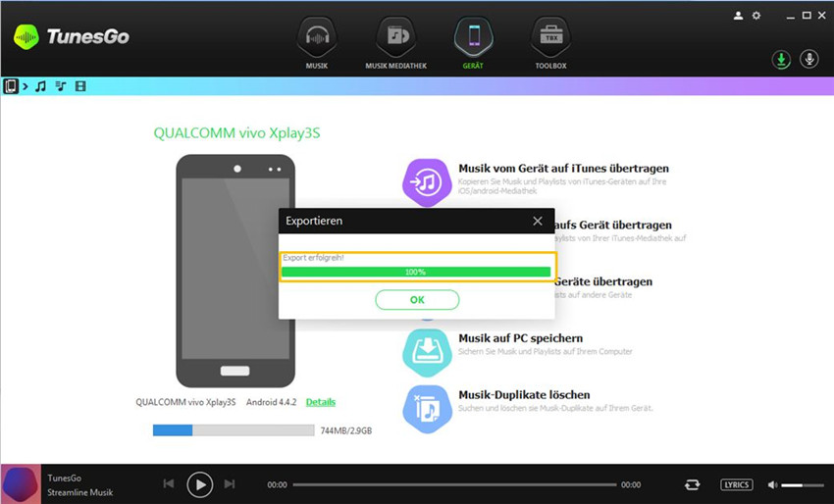Click the Musik-Duplikate löschen icon
This screenshot has height=504, width=834.
coord(427,409)
